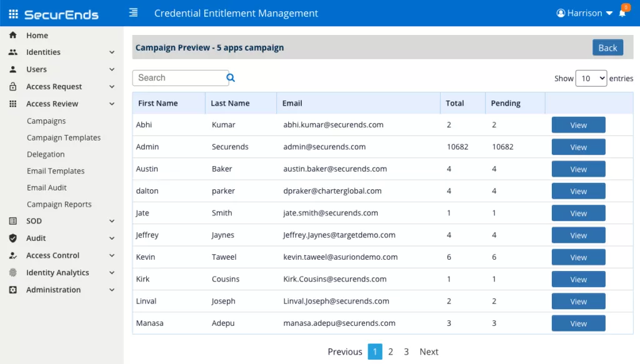This screenshot has height=364, width=640.
Task: Click the Search input field
Action: 181,78
